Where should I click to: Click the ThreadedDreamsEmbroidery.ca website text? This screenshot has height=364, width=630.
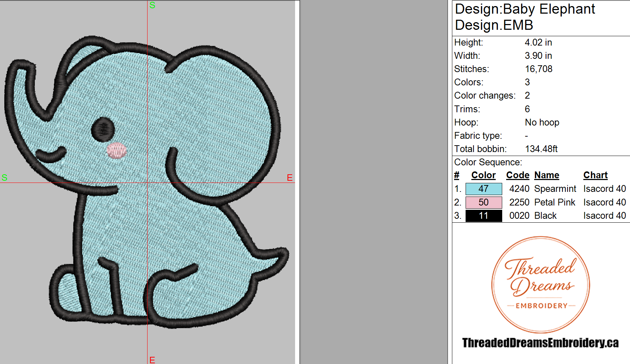[540, 343]
